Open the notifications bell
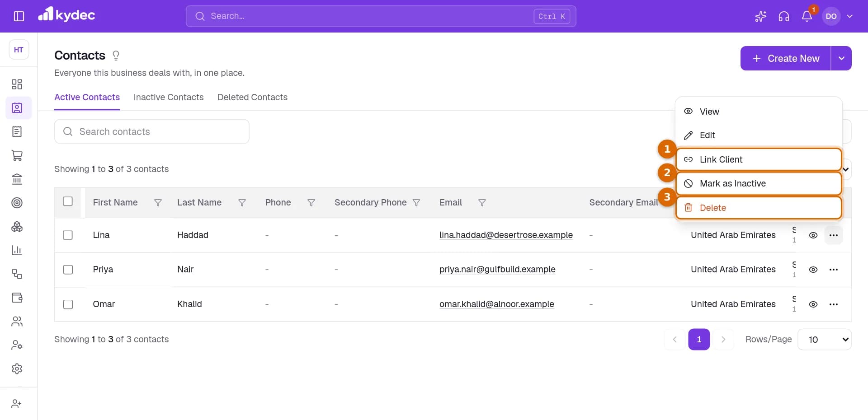 [807, 16]
